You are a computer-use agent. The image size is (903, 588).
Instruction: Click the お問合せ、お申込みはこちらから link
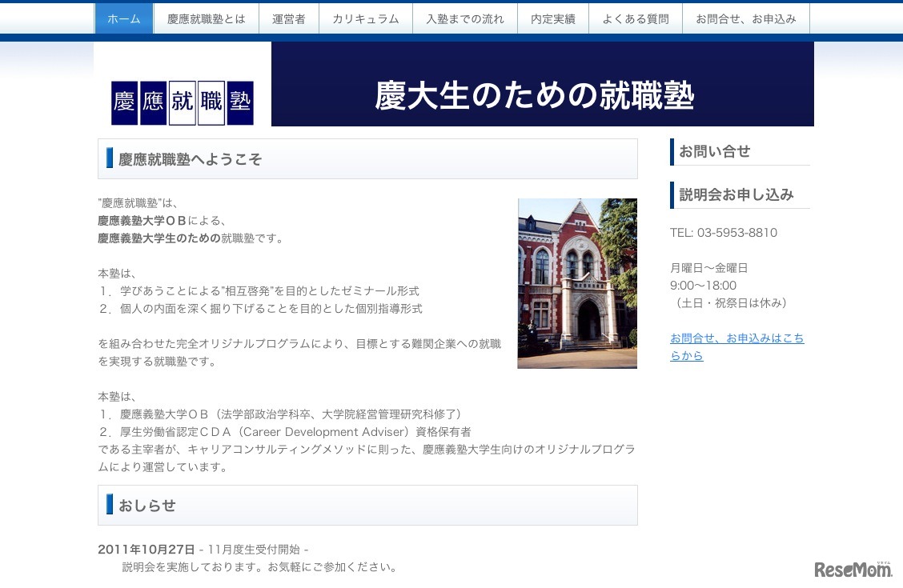coord(736,346)
